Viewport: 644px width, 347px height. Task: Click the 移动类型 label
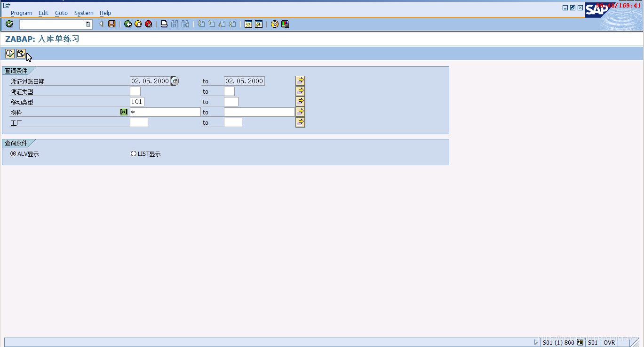22,102
